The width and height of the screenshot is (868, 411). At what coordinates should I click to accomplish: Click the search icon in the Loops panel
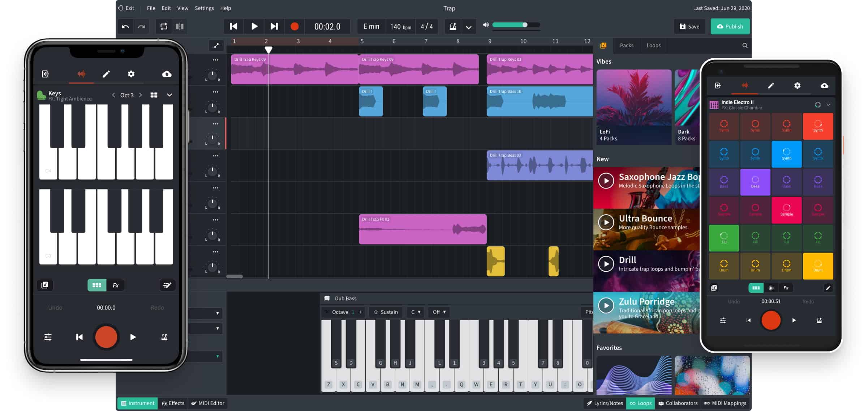tap(744, 45)
